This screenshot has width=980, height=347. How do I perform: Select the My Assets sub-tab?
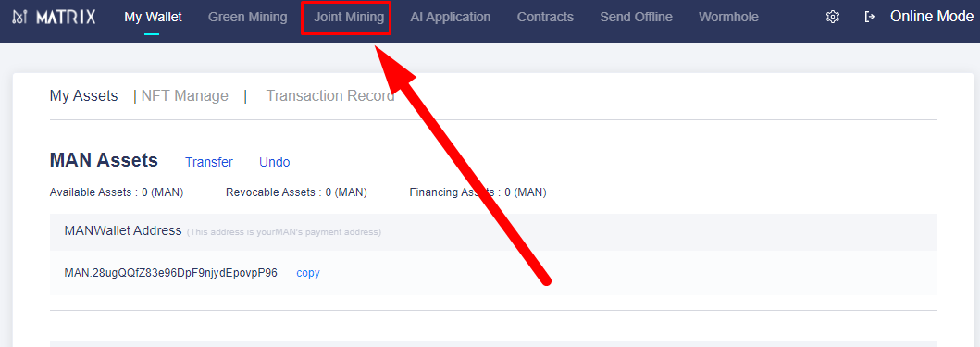click(84, 95)
